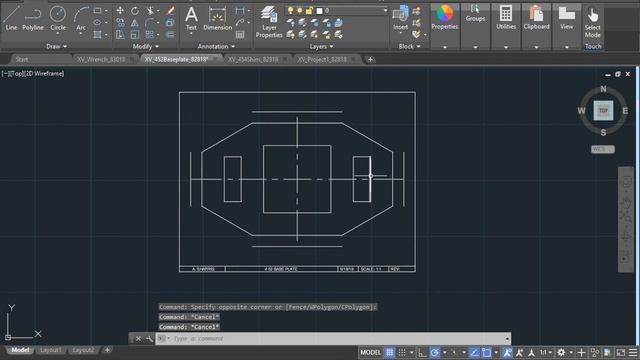Open a new drawing tab with plus

[370, 60]
